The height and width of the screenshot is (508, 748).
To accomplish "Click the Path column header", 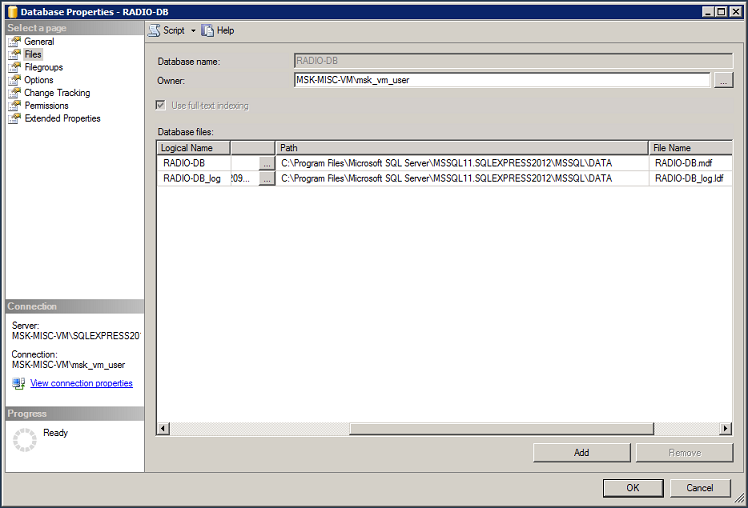I will point(462,148).
